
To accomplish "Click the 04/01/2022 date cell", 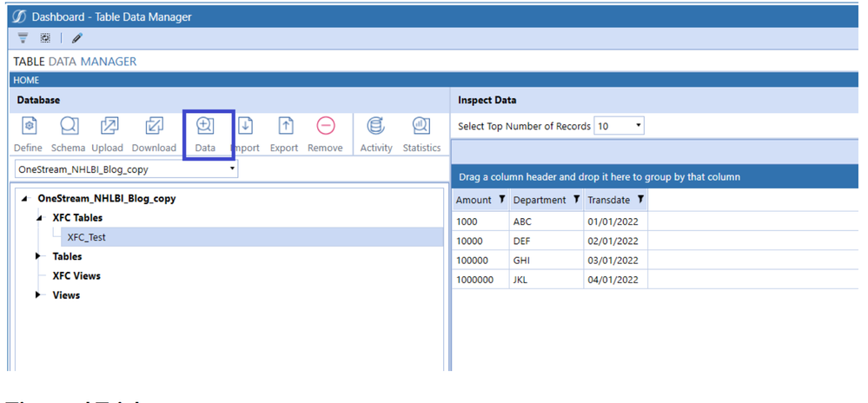I will coord(615,281).
